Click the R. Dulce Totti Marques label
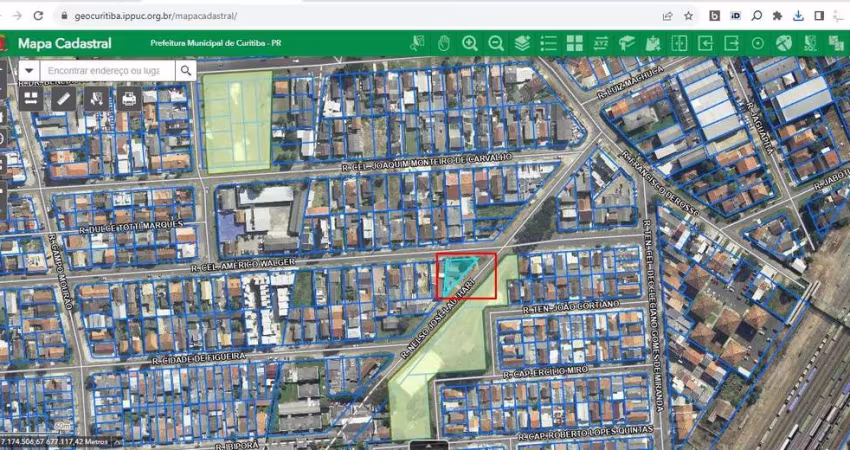Viewport: 850px width, 450px height. (131, 226)
